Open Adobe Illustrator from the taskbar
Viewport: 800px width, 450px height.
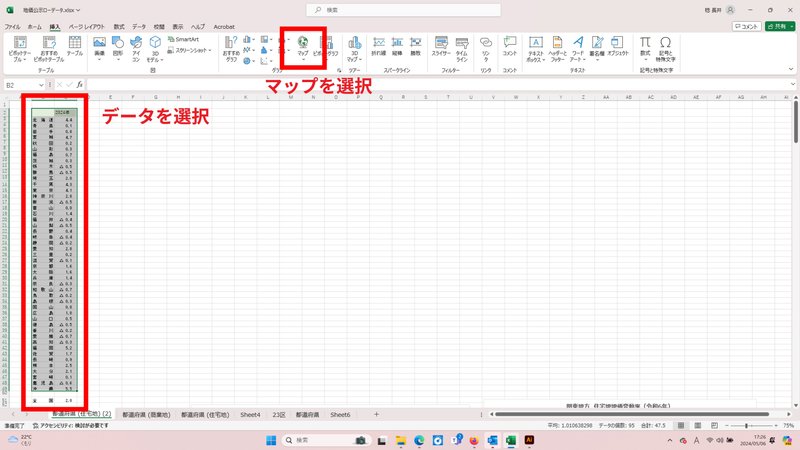pyautogui.click(x=529, y=440)
